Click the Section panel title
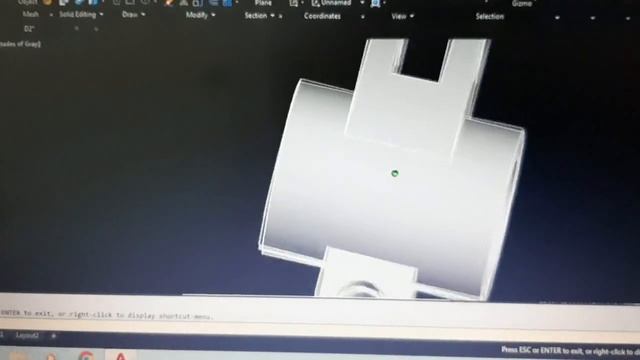This screenshot has height=360, width=640. tap(256, 16)
